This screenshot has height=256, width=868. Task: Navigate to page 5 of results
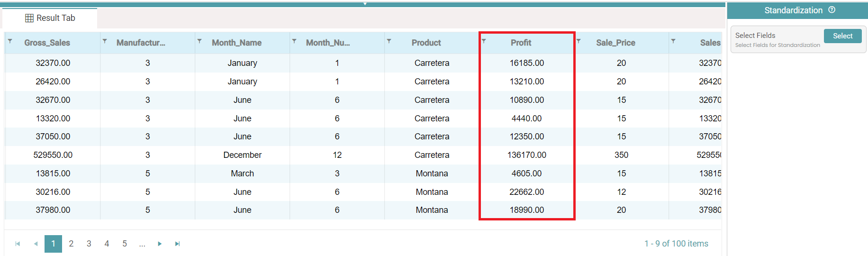[x=125, y=244]
